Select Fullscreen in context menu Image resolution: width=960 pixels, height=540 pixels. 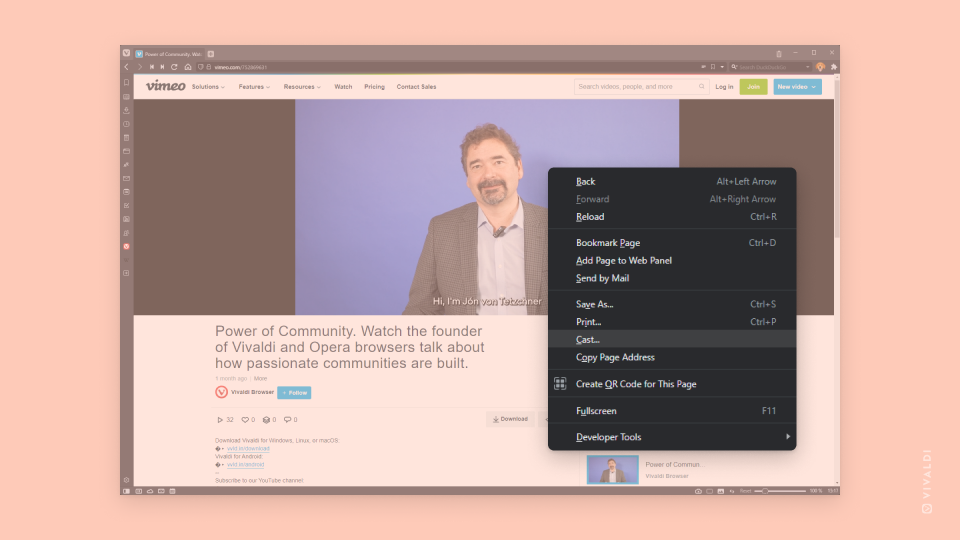672,411
